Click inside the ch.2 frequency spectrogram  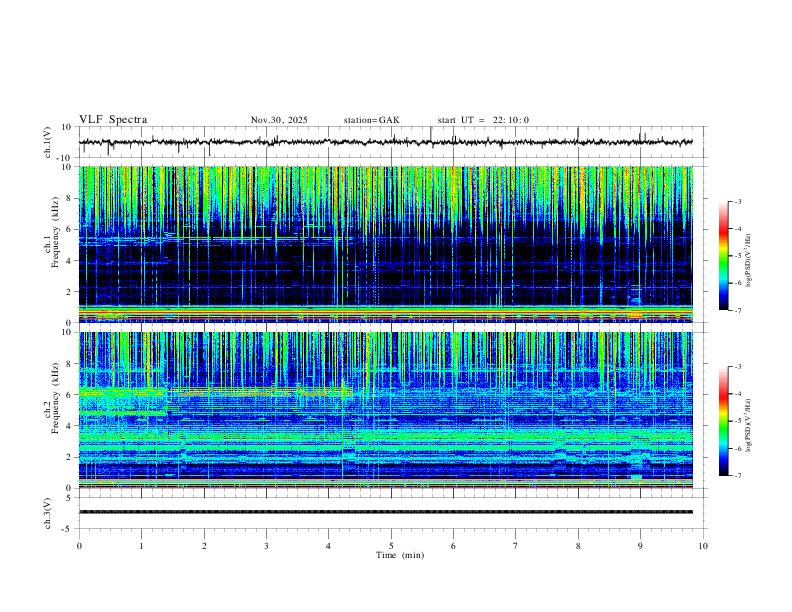[x=386, y=410]
